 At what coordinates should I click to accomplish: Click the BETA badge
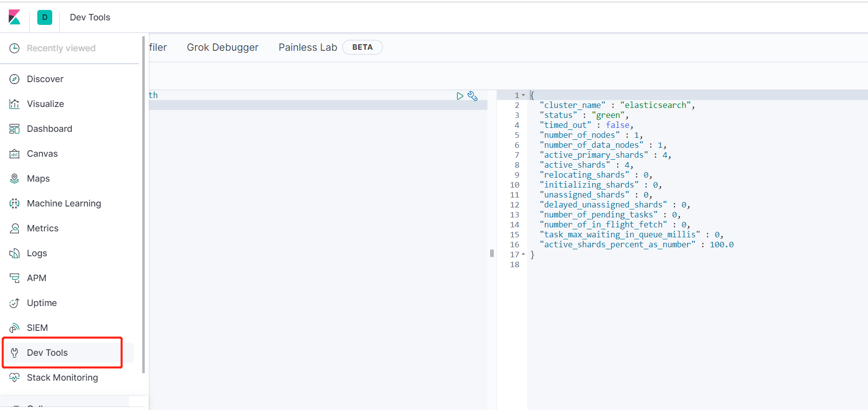coord(362,47)
